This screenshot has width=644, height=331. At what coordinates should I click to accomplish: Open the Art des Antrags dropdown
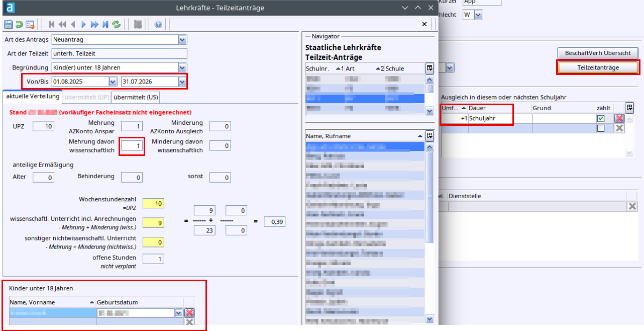pyautogui.click(x=182, y=39)
